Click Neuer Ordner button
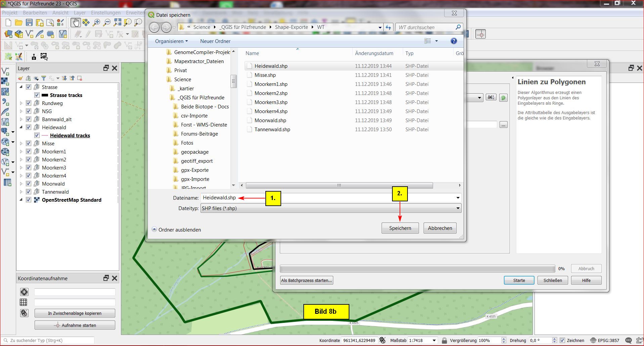The image size is (644, 346). pos(215,41)
